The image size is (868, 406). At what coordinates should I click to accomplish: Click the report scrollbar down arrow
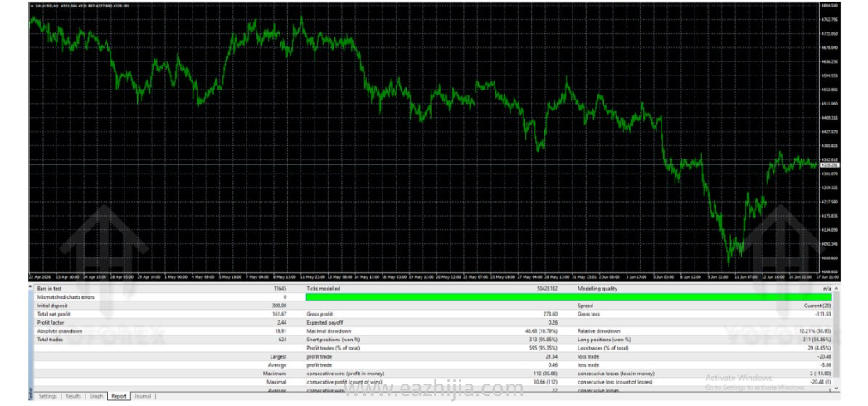tap(836, 389)
